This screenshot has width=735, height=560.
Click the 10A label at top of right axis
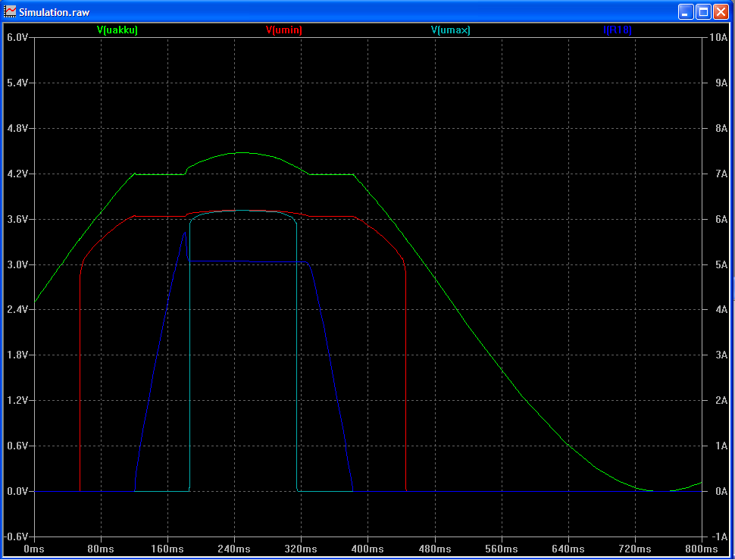[718, 37]
